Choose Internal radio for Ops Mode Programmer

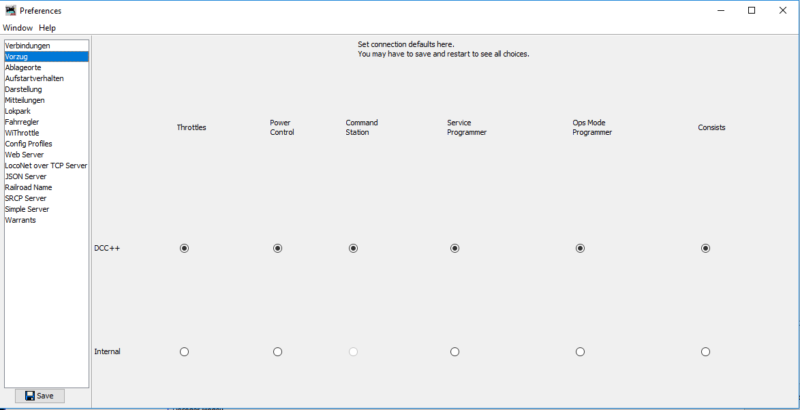[580, 352]
